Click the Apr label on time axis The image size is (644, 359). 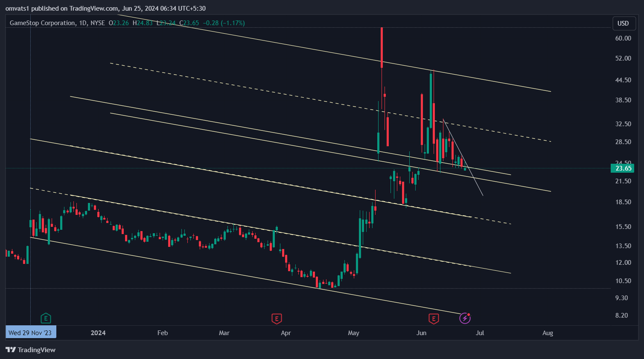pyautogui.click(x=286, y=333)
